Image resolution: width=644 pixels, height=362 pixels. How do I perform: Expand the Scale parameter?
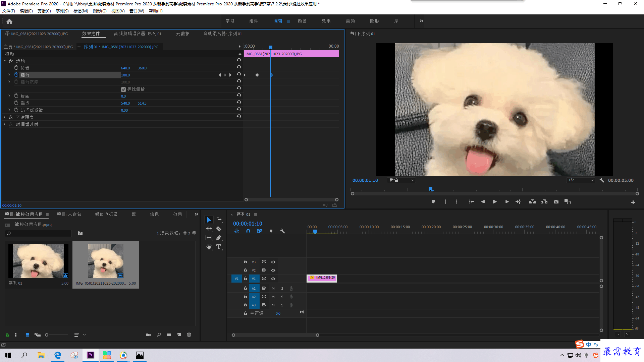[9, 75]
